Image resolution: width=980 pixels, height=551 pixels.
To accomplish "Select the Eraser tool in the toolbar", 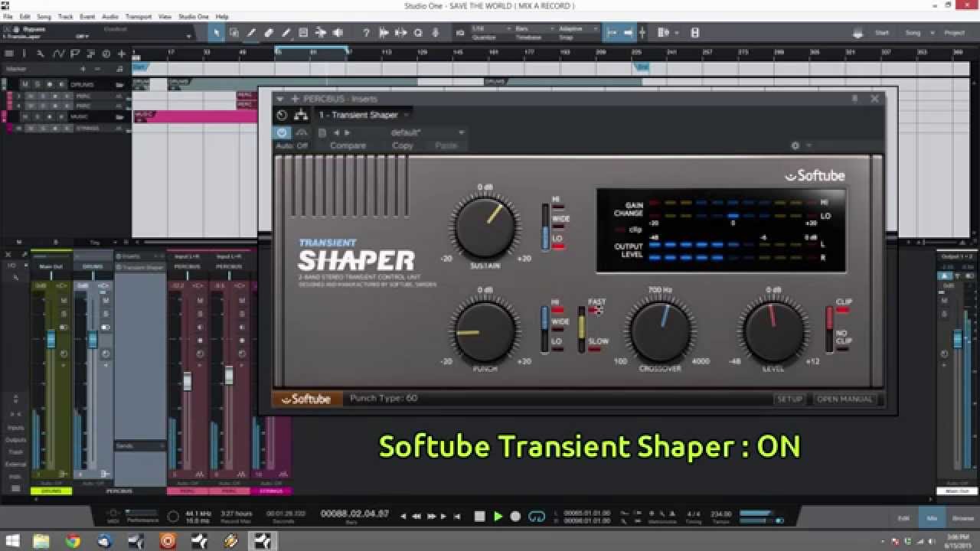I will pos(270,32).
